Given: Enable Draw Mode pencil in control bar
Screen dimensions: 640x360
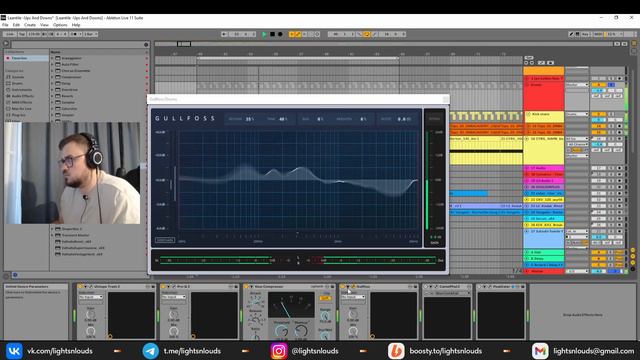Looking at the screenshot, I should [x=571, y=34].
